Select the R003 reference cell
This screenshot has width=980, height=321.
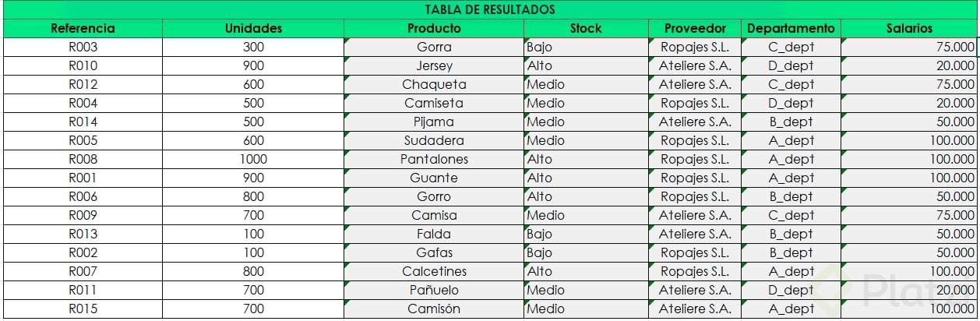click(x=83, y=47)
